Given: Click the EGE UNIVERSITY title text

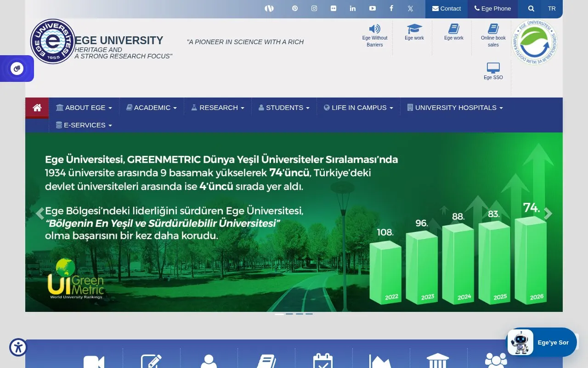Looking at the screenshot, I should [119, 40].
